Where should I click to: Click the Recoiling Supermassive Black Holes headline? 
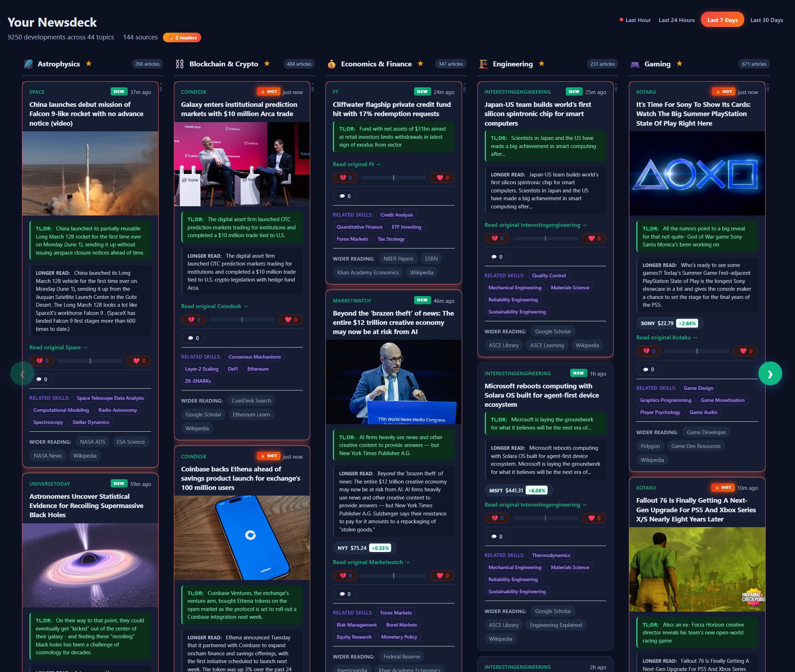pos(86,506)
